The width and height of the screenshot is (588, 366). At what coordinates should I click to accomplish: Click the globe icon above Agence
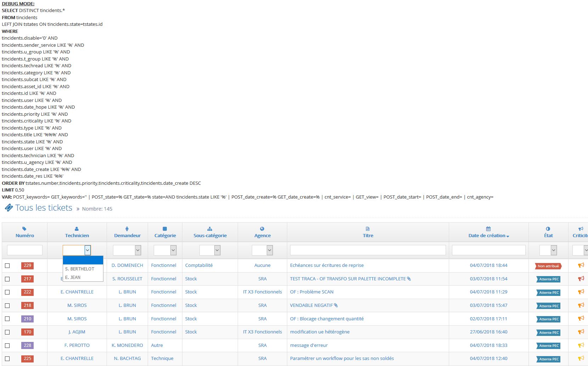(262, 229)
